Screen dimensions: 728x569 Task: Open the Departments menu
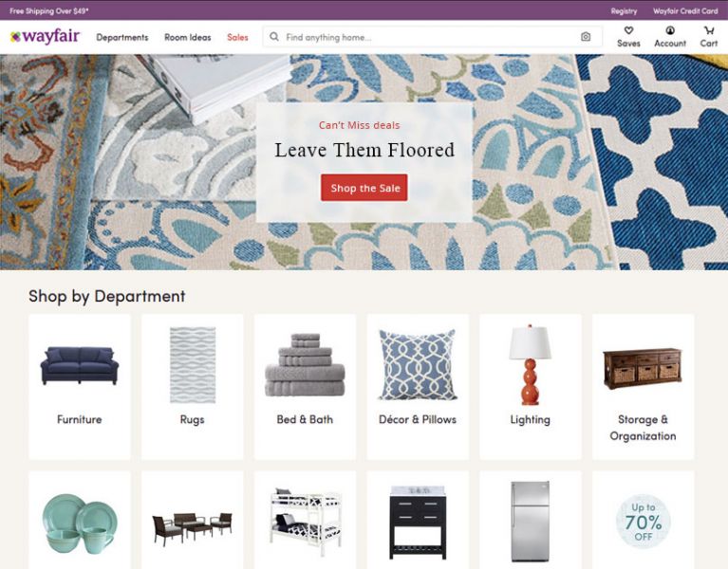coord(122,38)
